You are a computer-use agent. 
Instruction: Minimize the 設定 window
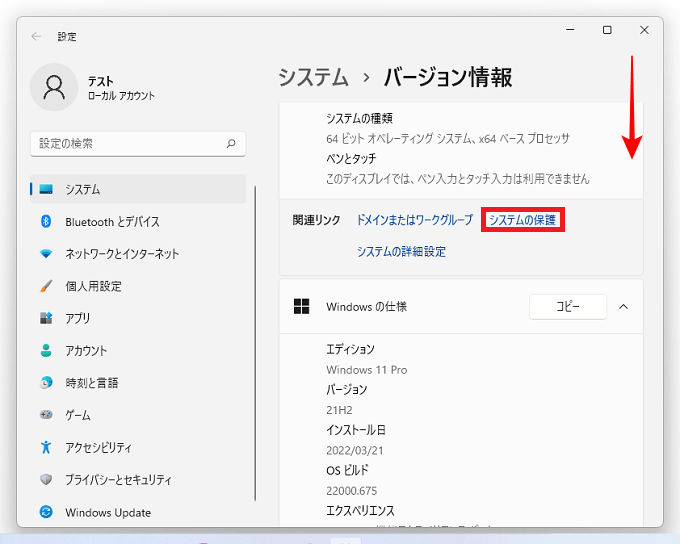point(570,30)
